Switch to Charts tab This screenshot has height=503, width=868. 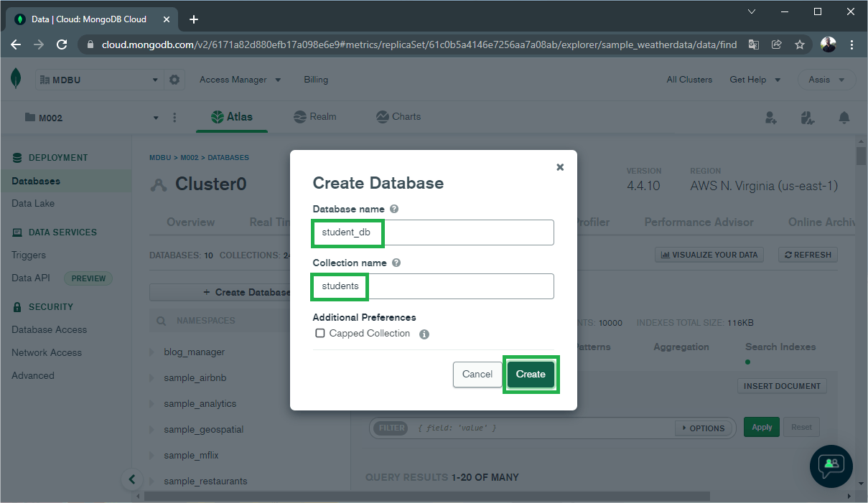click(x=398, y=117)
